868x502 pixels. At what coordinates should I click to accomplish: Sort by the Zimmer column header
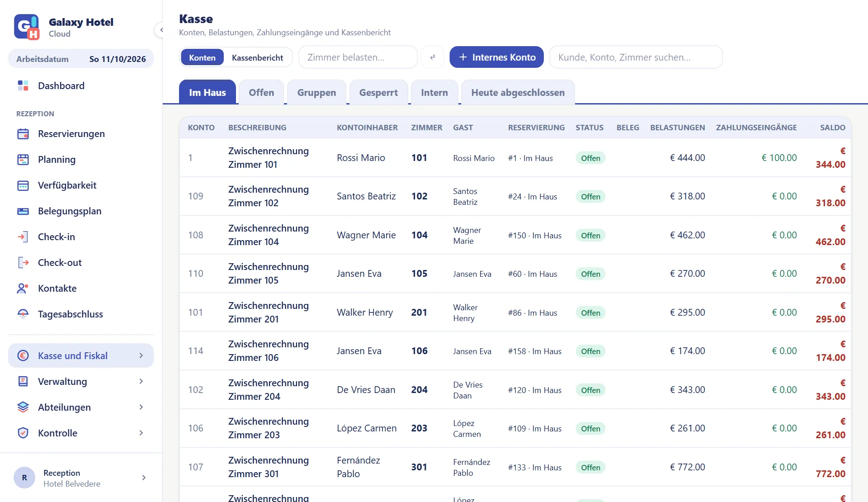tap(426, 128)
